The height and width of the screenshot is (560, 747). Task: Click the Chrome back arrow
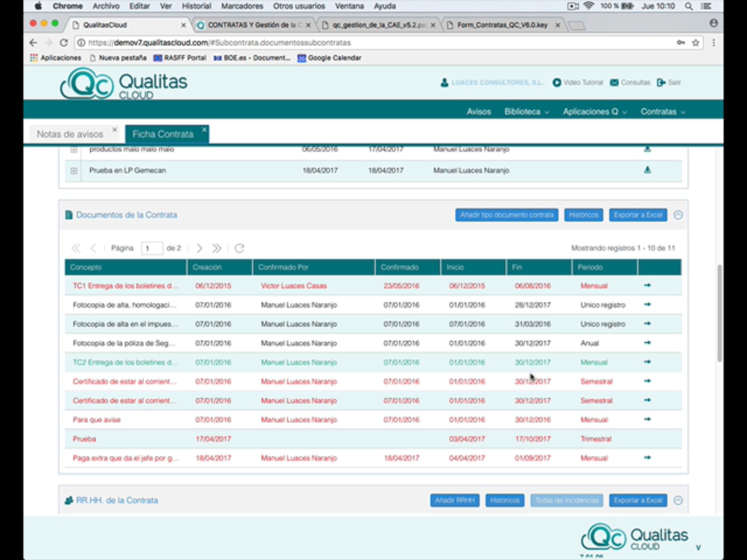(33, 43)
